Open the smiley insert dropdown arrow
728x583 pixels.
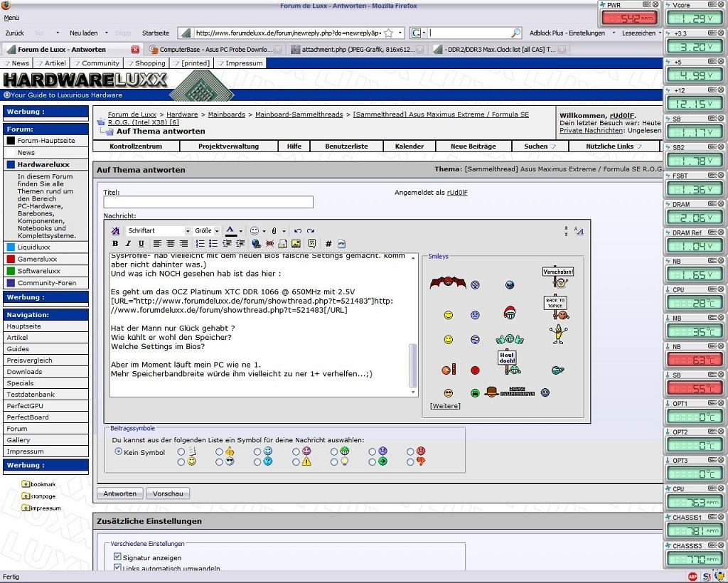(x=264, y=230)
